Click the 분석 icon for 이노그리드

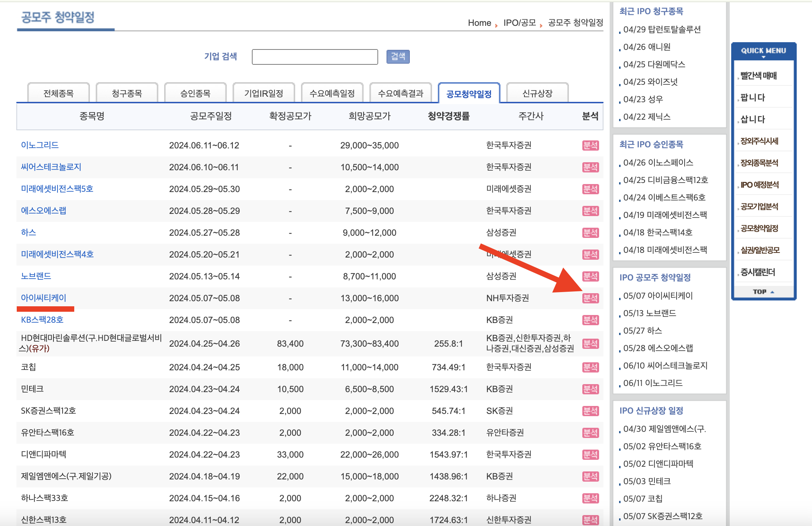coord(590,146)
